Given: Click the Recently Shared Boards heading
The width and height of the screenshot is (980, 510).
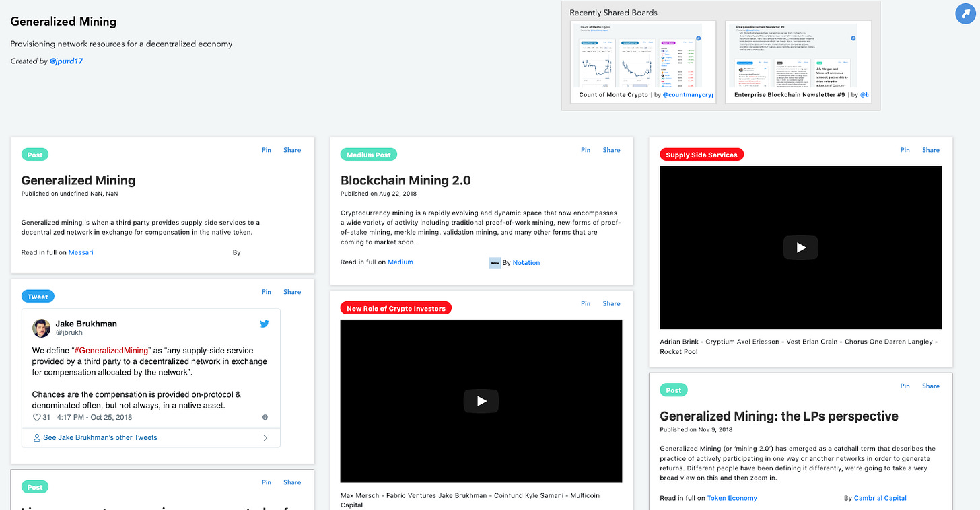Looking at the screenshot, I should [x=613, y=13].
